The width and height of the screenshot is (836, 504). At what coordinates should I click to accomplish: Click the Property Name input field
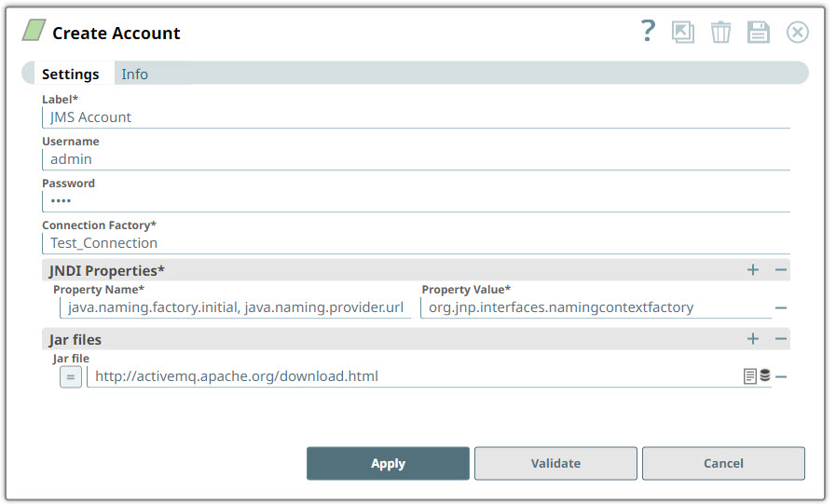pos(235,308)
